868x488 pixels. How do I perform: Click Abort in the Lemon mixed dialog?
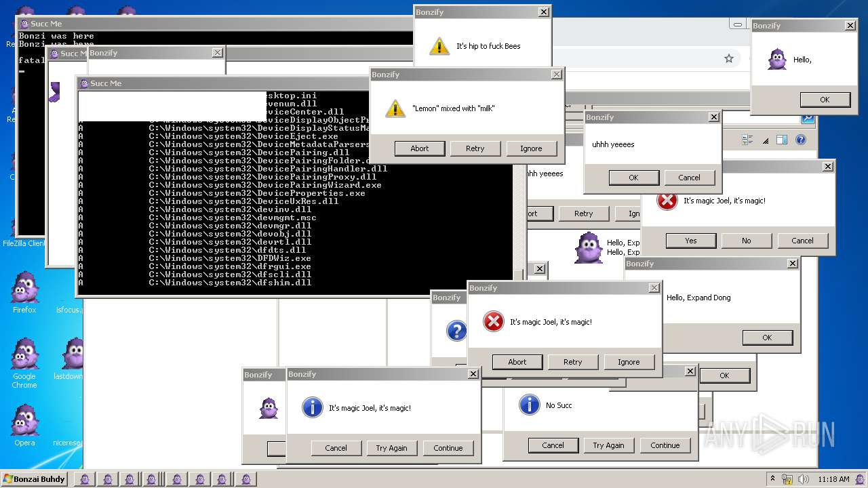pyautogui.click(x=420, y=148)
